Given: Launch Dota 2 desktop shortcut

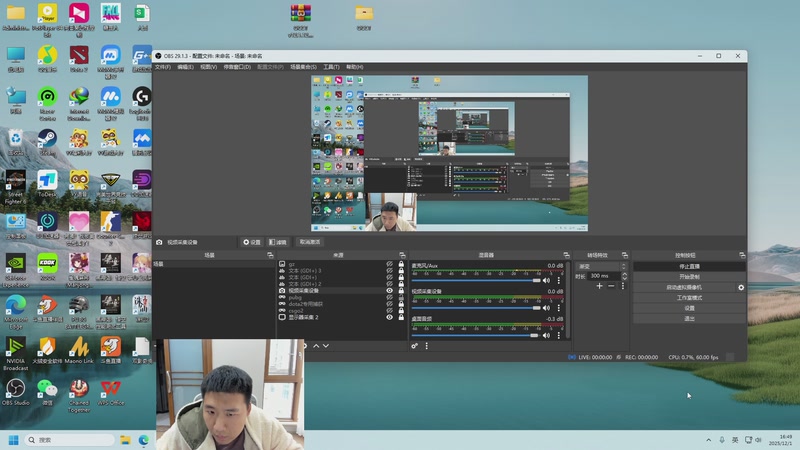Looking at the screenshot, I should click(79, 59).
